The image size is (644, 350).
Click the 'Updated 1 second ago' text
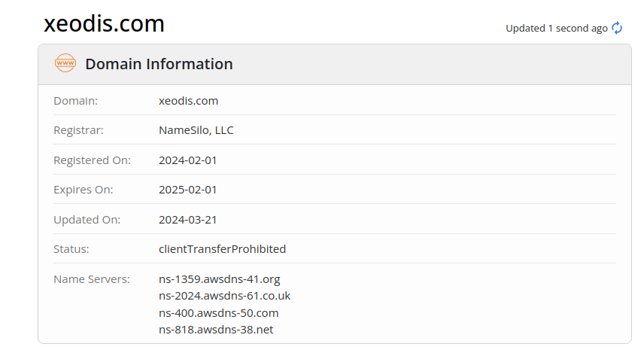click(x=556, y=28)
